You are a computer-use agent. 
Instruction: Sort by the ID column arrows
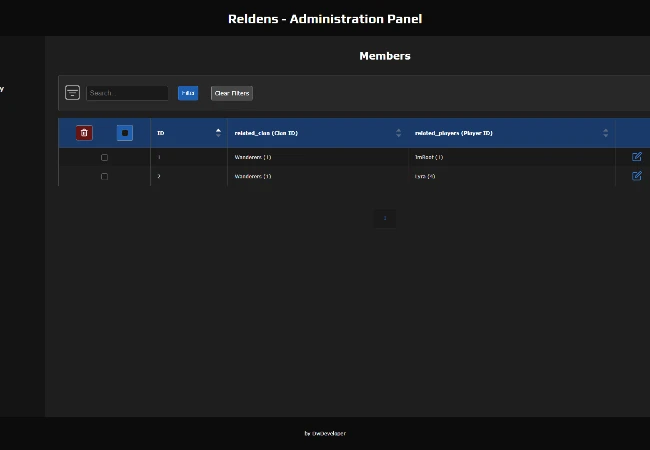(218, 133)
